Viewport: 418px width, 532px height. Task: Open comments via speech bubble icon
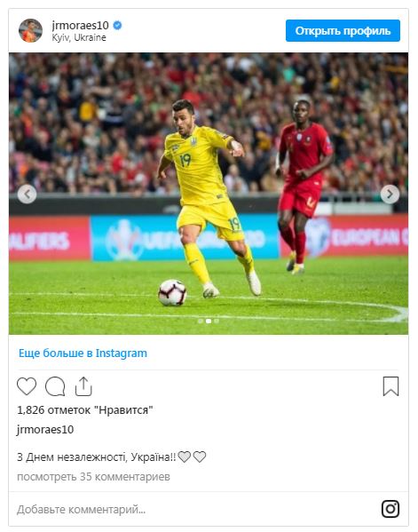point(55,386)
